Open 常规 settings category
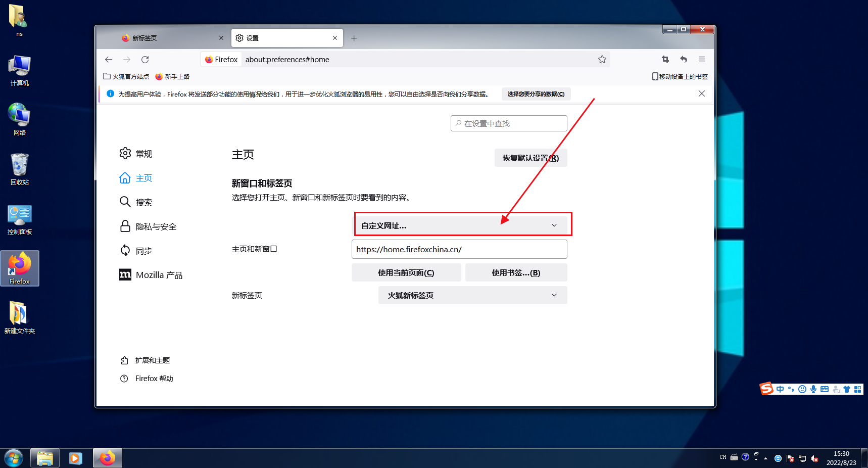 tap(136, 154)
